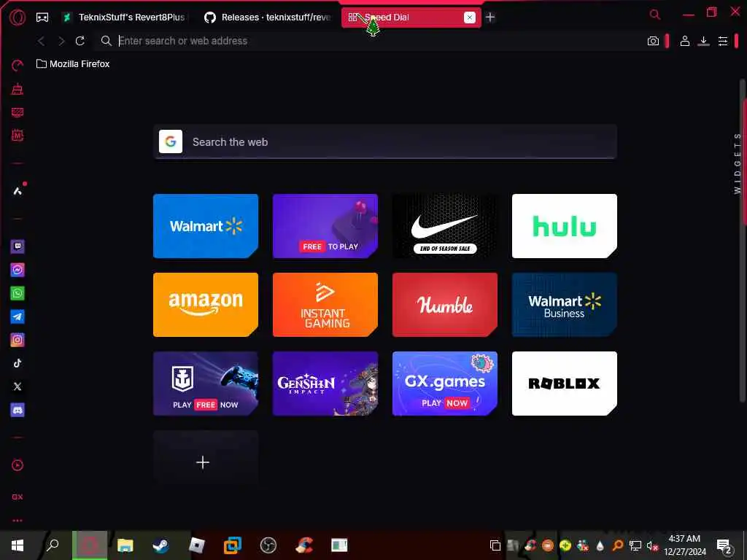Open GX Control in the sidebar
Image resolution: width=747 pixels, height=560 pixels.
(18, 66)
